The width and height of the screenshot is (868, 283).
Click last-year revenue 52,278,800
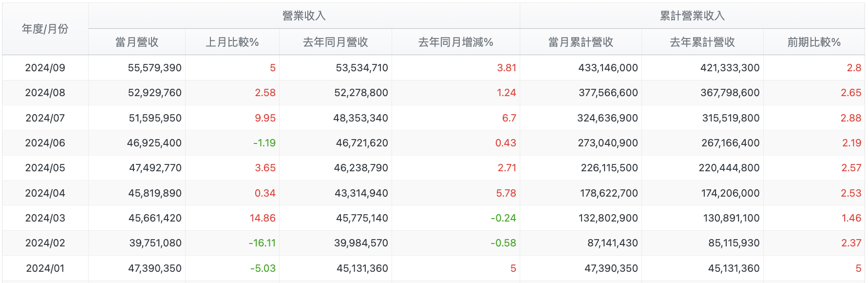[361, 93]
